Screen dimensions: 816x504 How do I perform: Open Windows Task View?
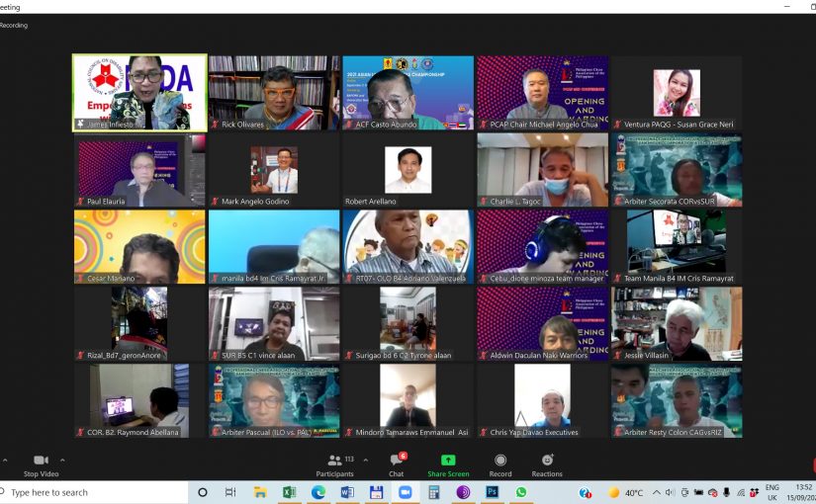230,492
